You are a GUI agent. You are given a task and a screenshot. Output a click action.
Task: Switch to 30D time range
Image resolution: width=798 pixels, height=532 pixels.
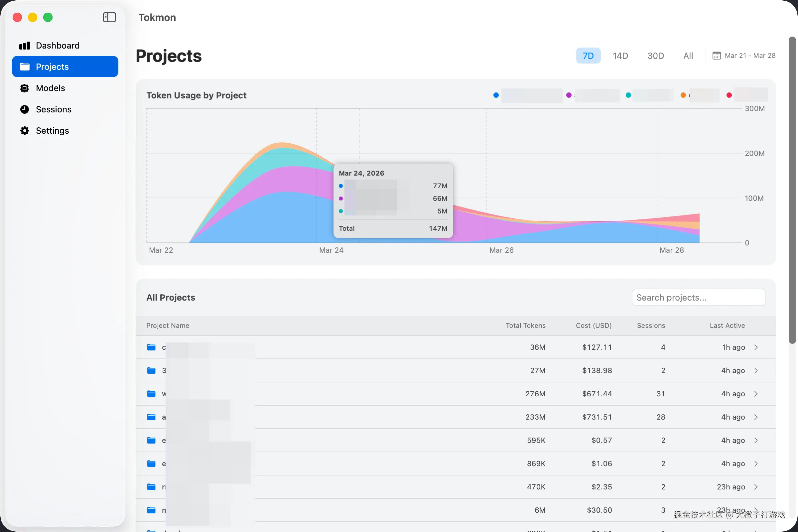coord(655,56)
